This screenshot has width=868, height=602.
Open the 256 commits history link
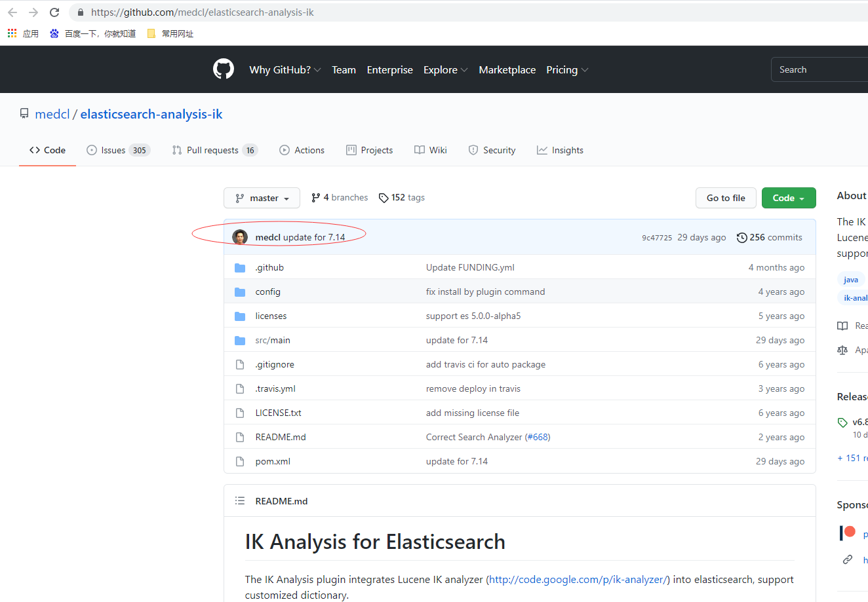(770, 237)
